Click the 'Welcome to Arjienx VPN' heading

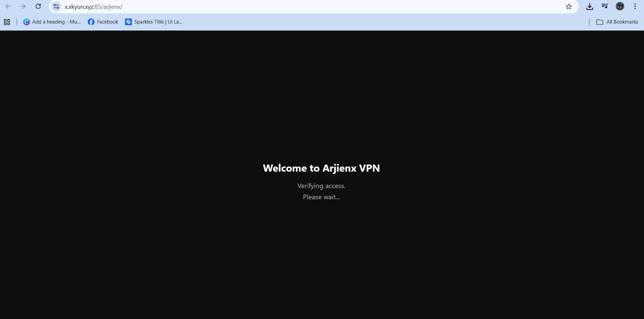tap(321, 168)
